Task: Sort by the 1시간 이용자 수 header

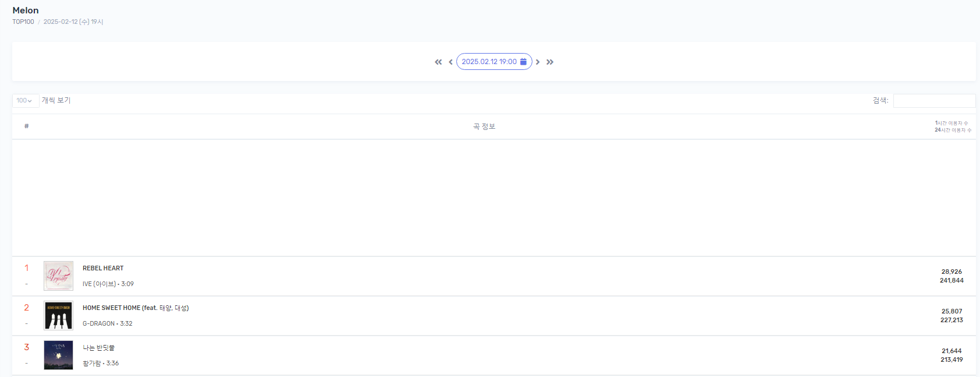Action: click(951, 123)
